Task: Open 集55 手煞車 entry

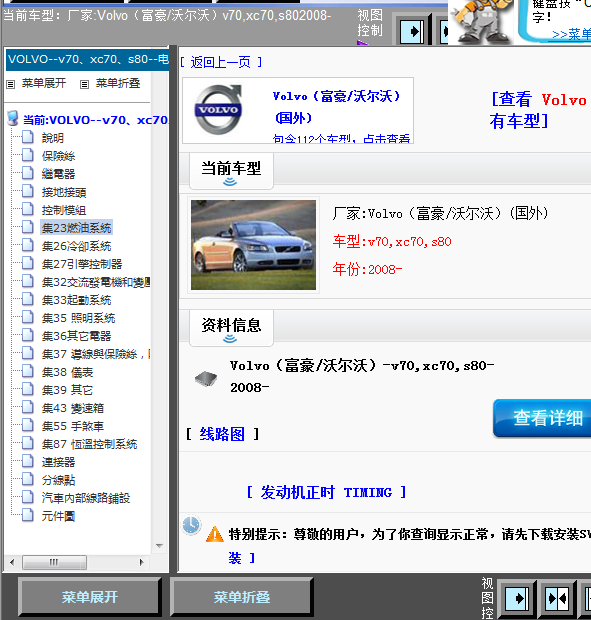Action: (73, 426)
